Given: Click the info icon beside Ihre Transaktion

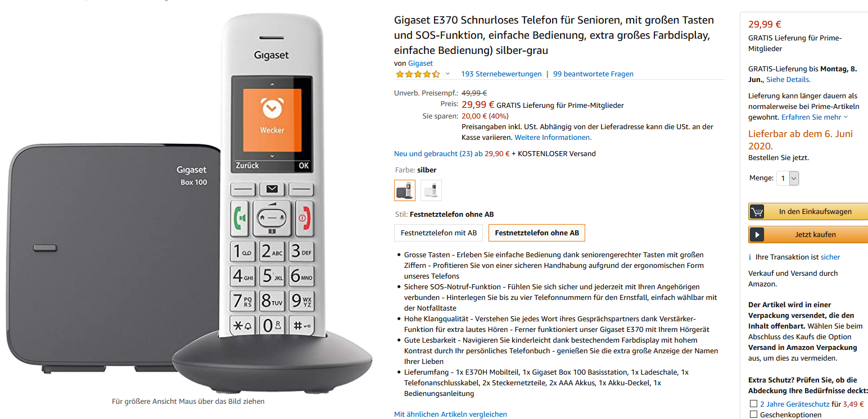Looking at the screenshot, I should (751, 257).
